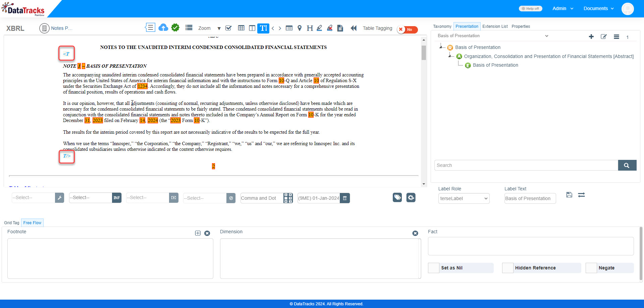Click the save floppy disk icon
The width and height of the screenshot is (644, 308).
569,195
